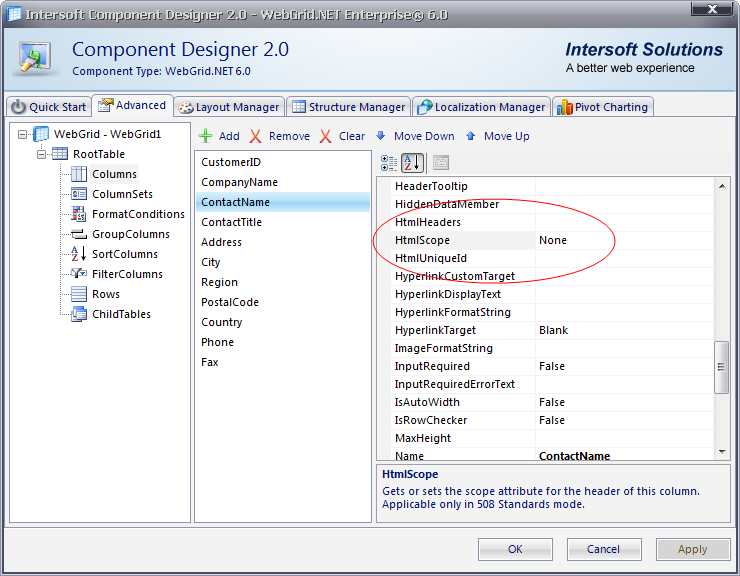Select the City column in list
The width and height of the screenshot is (740, 576).
283,262
